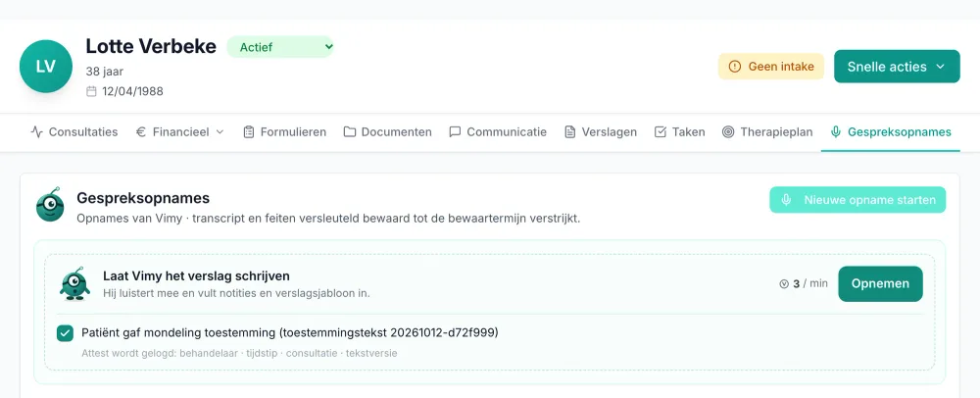This screenshot has height=398, width=980.
Task: Click the folder icon next to Documenten
Action: [350, 131]
